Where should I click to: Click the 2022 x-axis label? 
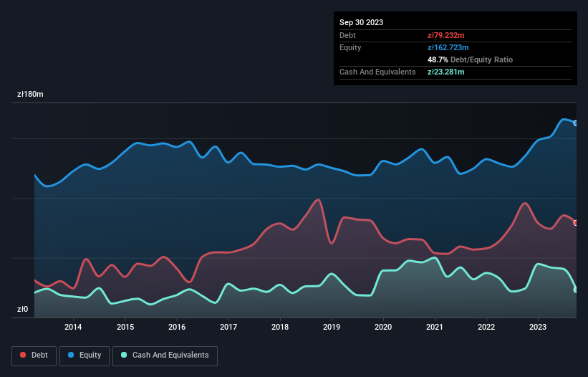486,327
